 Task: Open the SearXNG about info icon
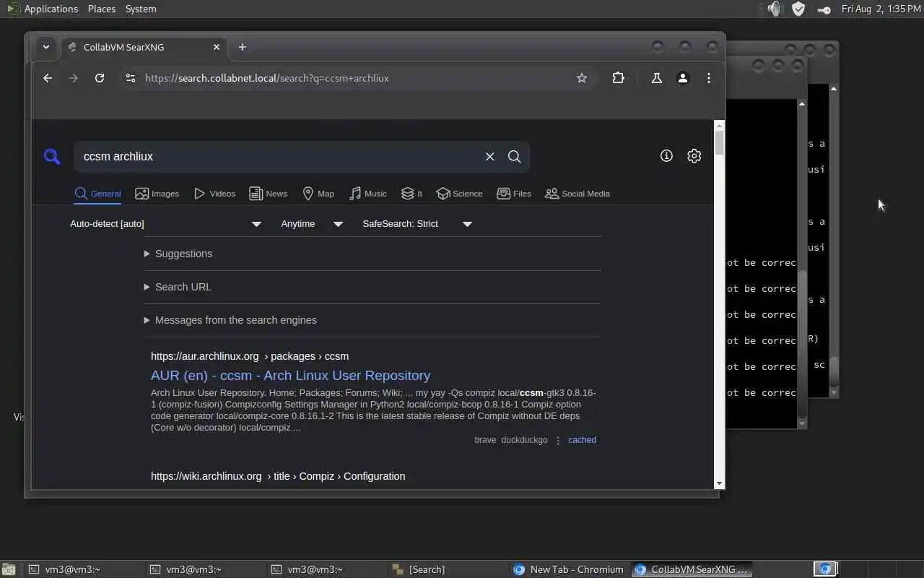(x=666, y=156)
